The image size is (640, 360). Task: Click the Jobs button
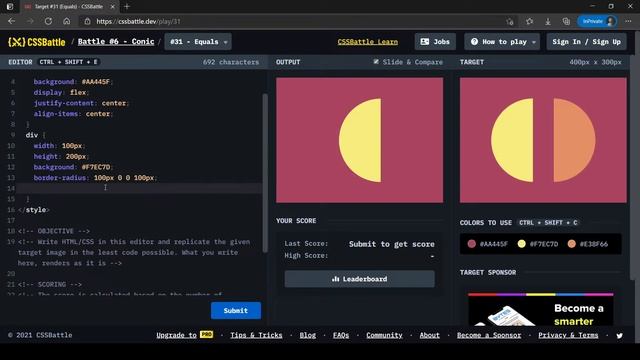coord(435,42)
